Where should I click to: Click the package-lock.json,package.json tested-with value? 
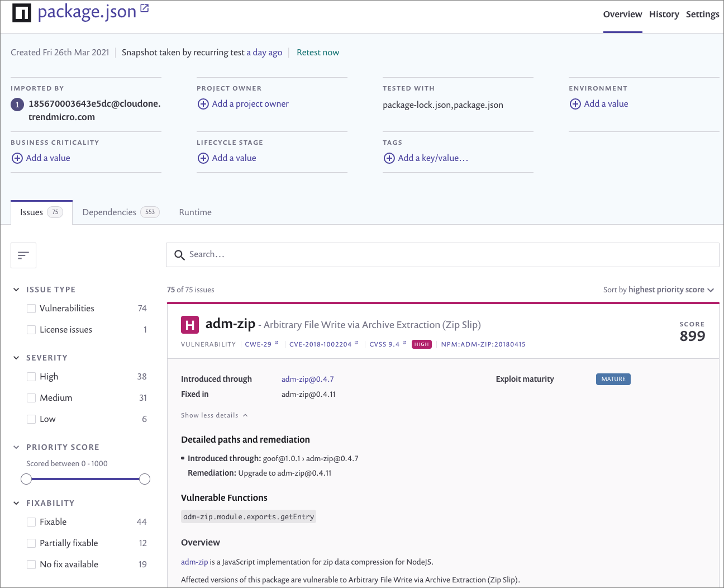pyautogui.click(x=443, y=105)
